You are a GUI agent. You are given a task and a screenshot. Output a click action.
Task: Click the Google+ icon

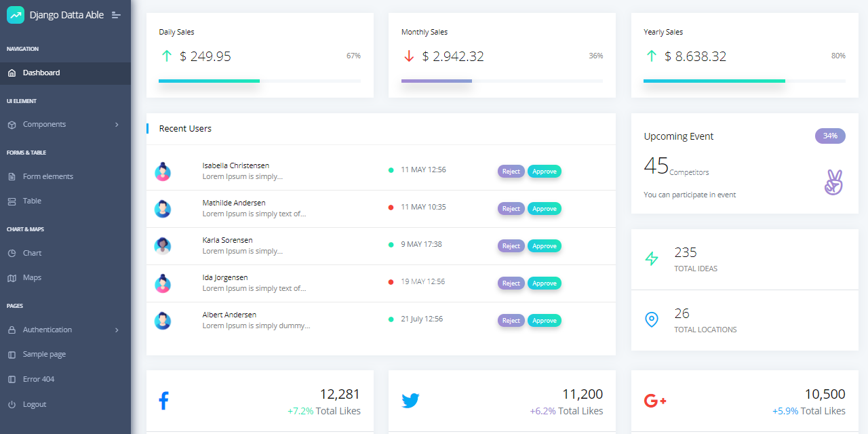coord(655,400)
